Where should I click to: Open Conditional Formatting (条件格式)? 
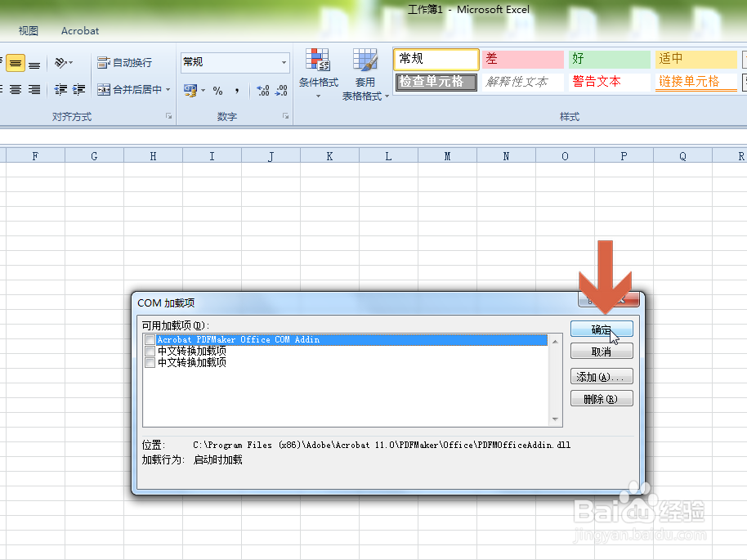pyautogui.click(x=318, y=74)
